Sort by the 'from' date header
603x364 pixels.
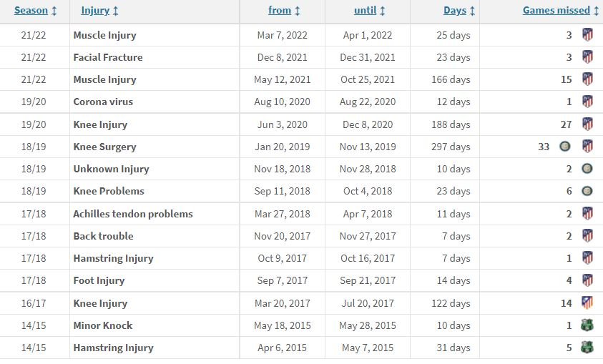click(x=280, y=11)
